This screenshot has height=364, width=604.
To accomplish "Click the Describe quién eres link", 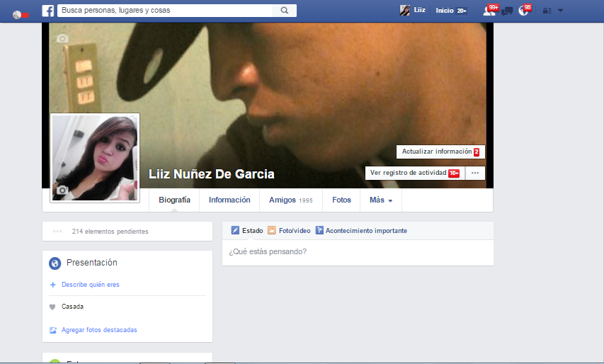I will coord(91,285).
